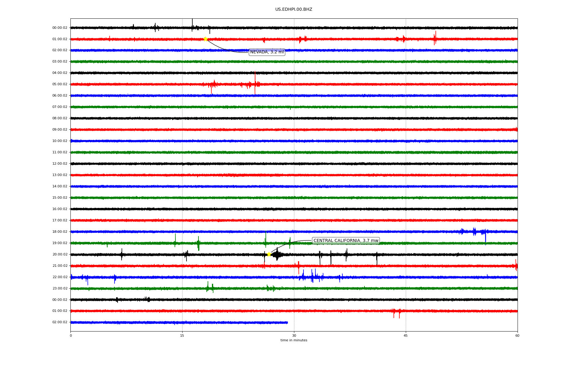Select the 23:00:02 row label
The width and height of the screenshot is (588, 368).
(x=60, y=289)
